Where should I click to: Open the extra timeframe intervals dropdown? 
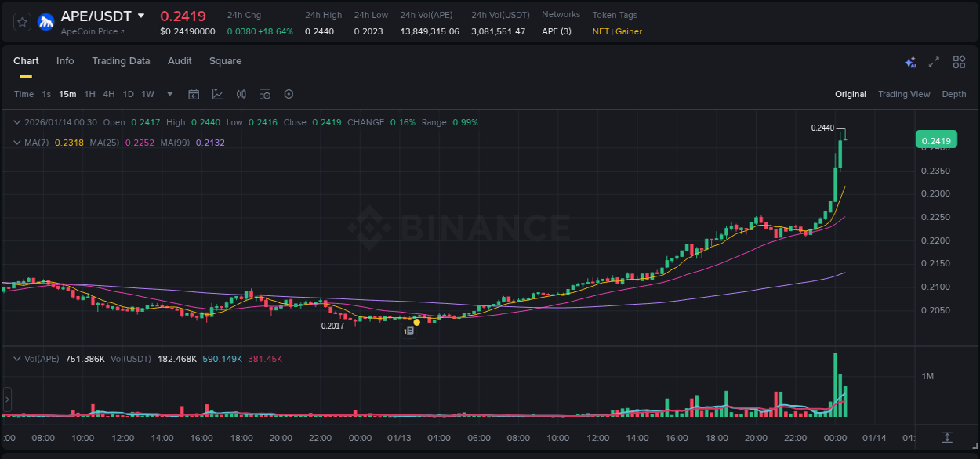[169, 94]
